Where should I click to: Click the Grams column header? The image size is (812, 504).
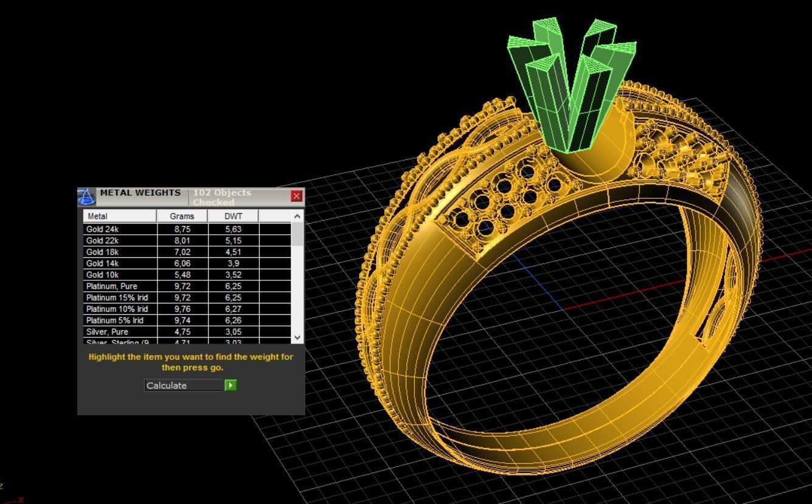182,216
